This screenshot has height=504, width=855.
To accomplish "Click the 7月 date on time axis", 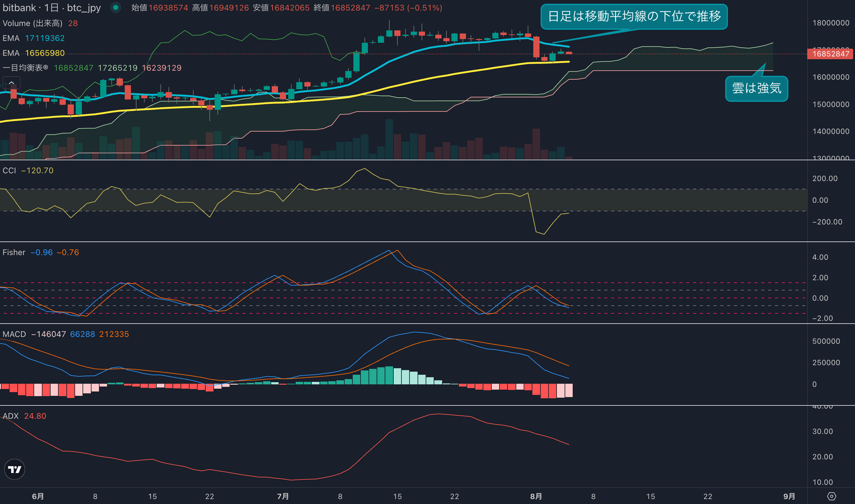I will point(283,496).
